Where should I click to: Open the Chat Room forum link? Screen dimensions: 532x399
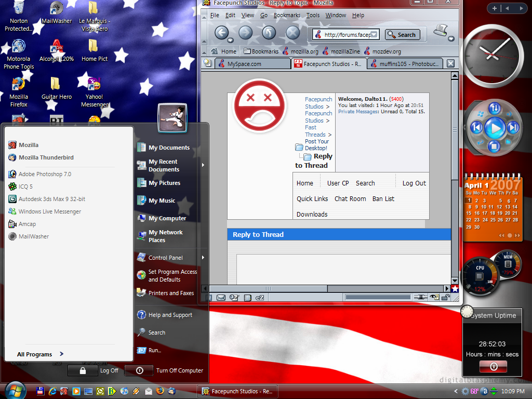350,199
